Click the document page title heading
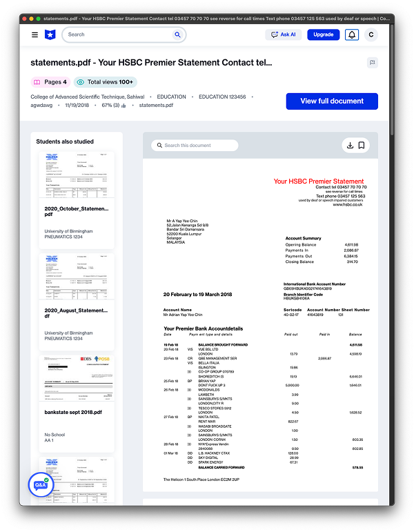The width and height of the screenshot is (414, 532). click(151, 62)
